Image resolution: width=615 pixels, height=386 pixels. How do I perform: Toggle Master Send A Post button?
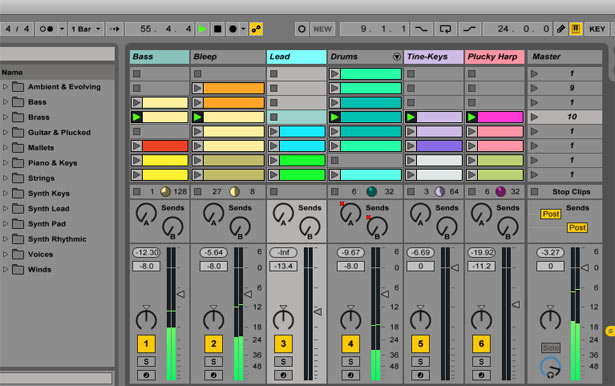(551, 214)
